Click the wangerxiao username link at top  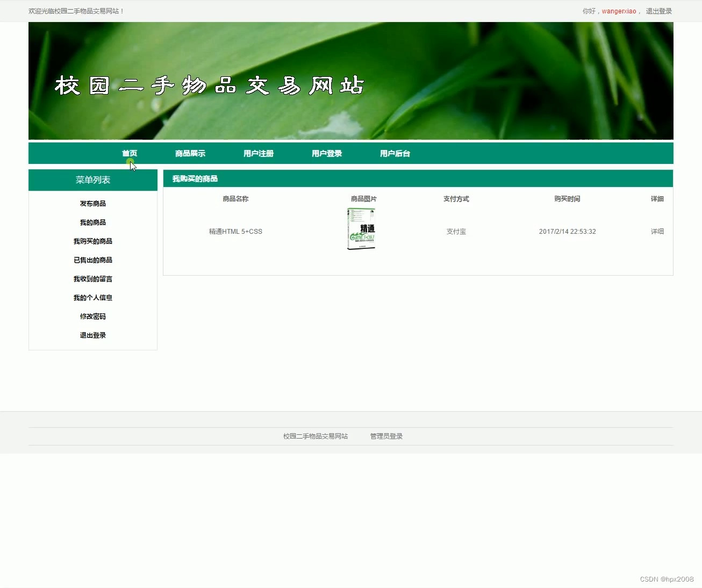click(x=619, y=11)
